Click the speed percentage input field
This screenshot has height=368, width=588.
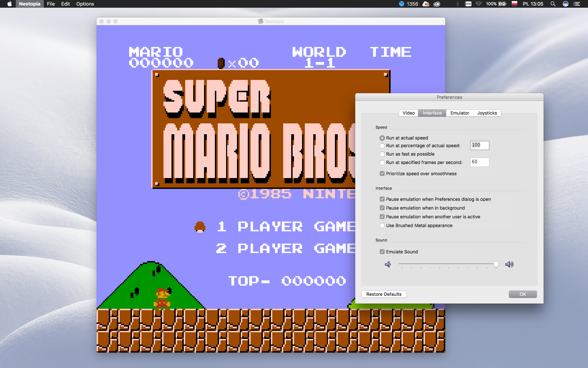[x=480, y=145]
